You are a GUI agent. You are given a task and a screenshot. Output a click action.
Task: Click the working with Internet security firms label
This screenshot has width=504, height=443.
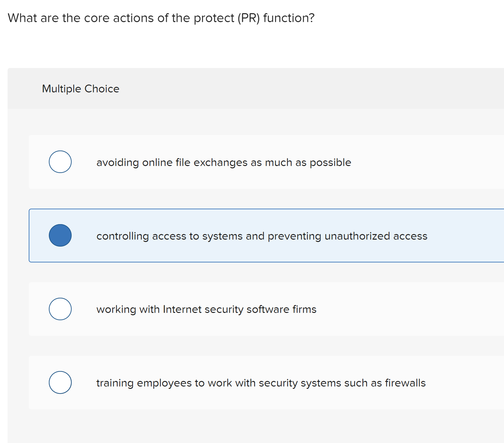[x=206, y=310]
